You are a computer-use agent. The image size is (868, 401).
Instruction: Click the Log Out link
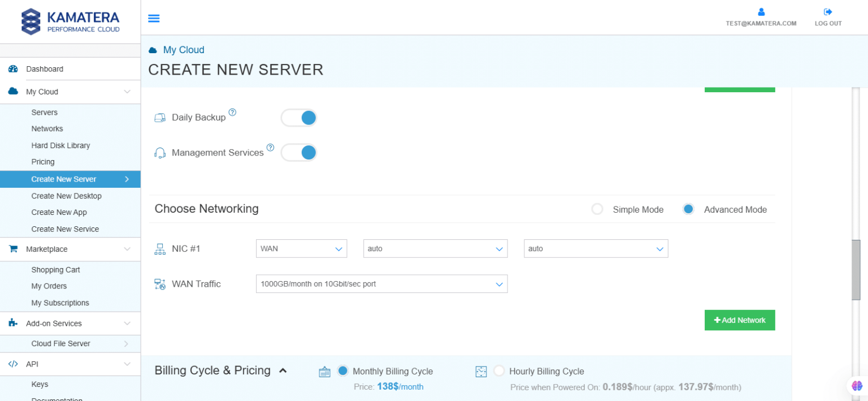(828, 17)
